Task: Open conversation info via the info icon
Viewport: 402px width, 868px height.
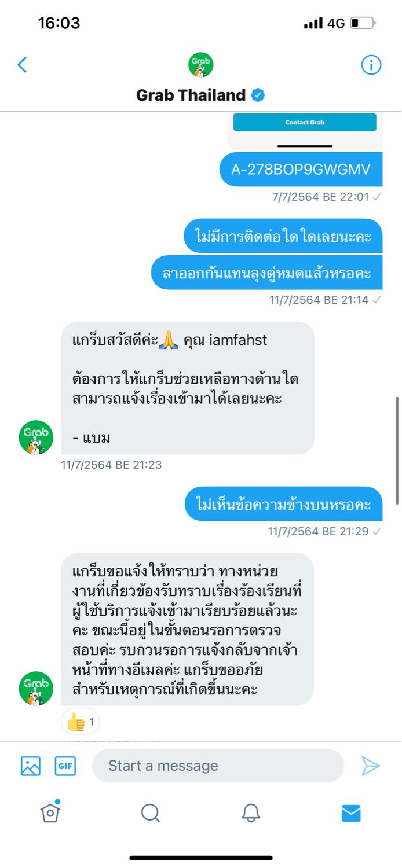Action: 371,65
